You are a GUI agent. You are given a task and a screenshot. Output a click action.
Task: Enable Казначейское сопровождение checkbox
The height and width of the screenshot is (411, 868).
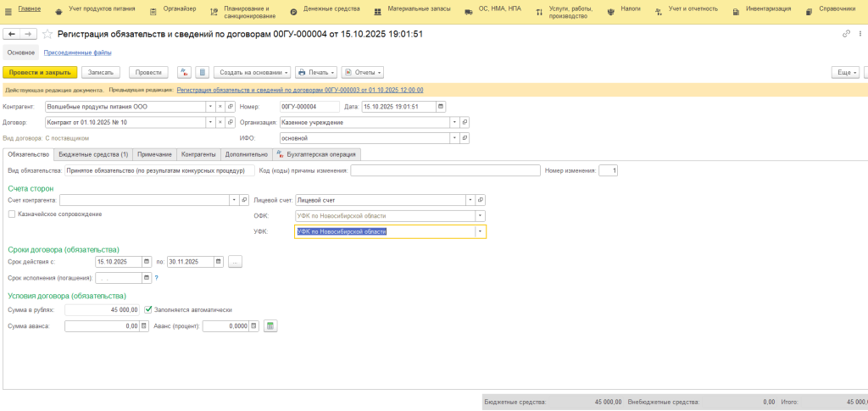tap(12, 214)
